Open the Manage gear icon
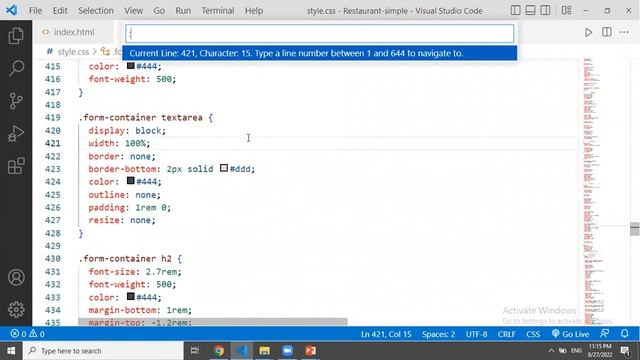Screen dimensions: 640x360 point(16,310)
